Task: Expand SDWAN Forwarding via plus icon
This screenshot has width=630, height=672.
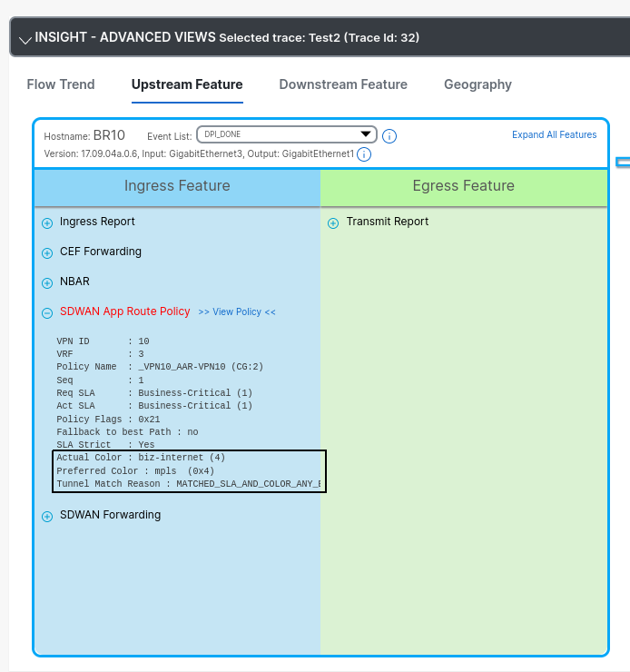Action: click(x=47, y=516)
